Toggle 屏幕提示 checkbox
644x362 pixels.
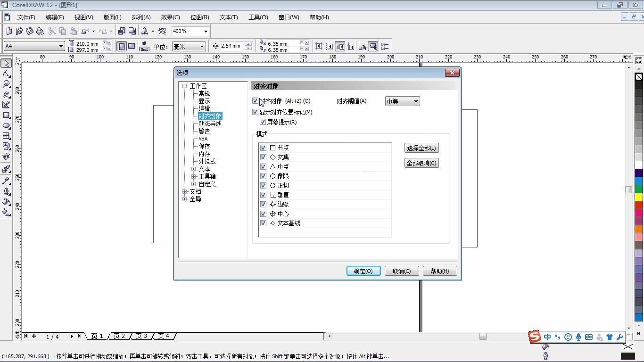(263, 122)
